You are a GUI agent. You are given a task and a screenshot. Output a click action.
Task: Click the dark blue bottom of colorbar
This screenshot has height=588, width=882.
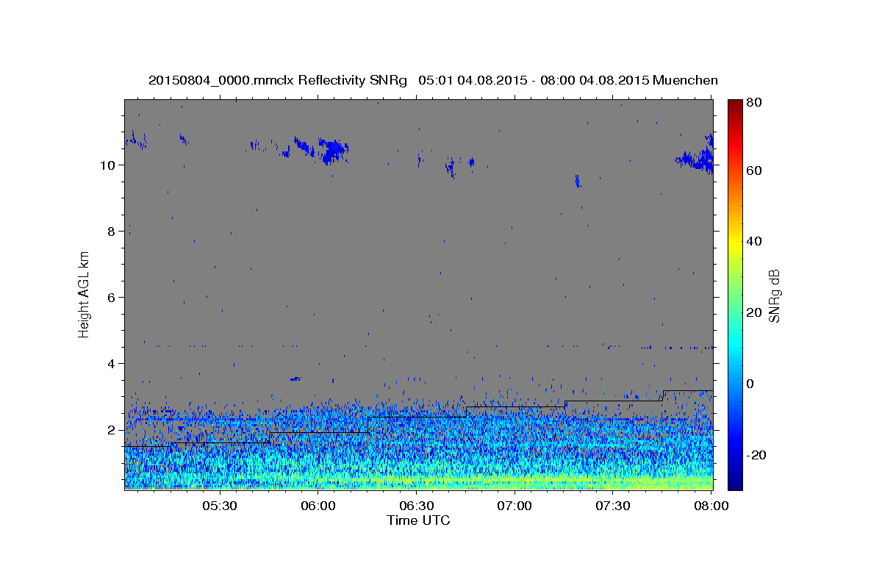pyautogui.click(x=735, y=481)
